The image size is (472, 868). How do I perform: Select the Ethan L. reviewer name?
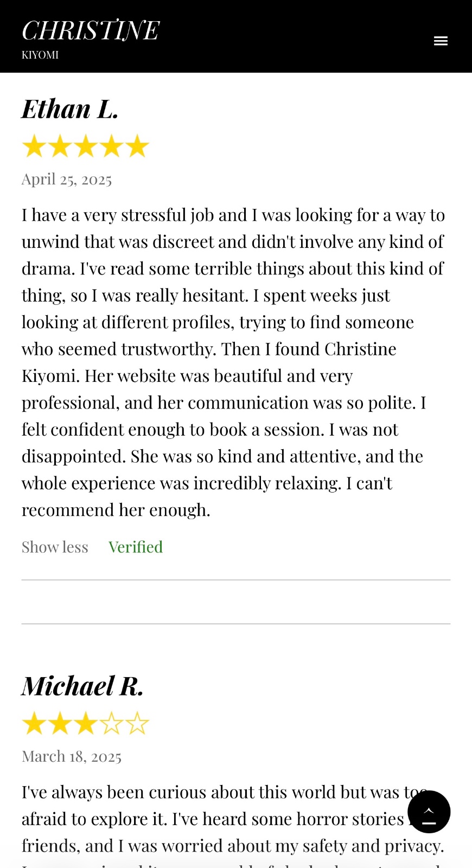pyautogui.click(x=70, y=108)
